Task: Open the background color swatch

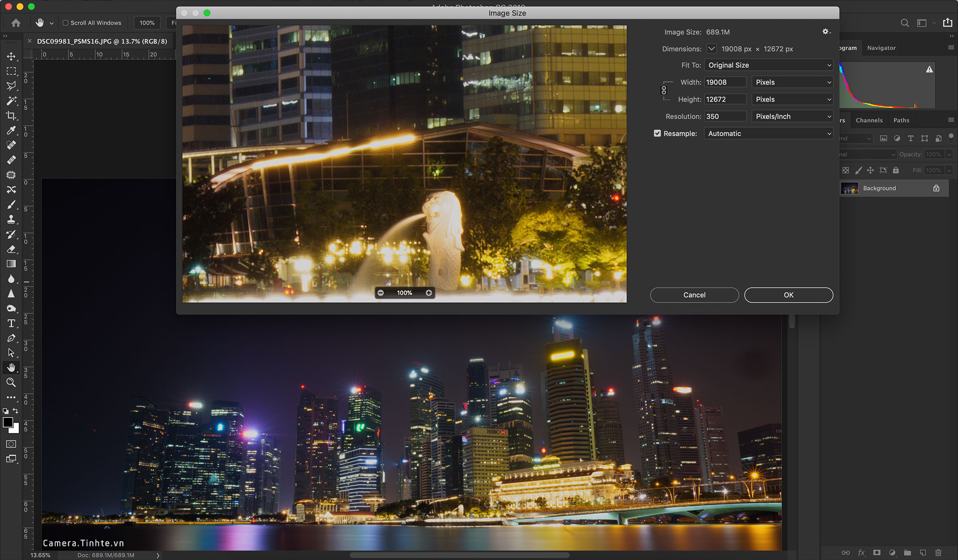Action: pyautogui.click(x=16, y=429)
